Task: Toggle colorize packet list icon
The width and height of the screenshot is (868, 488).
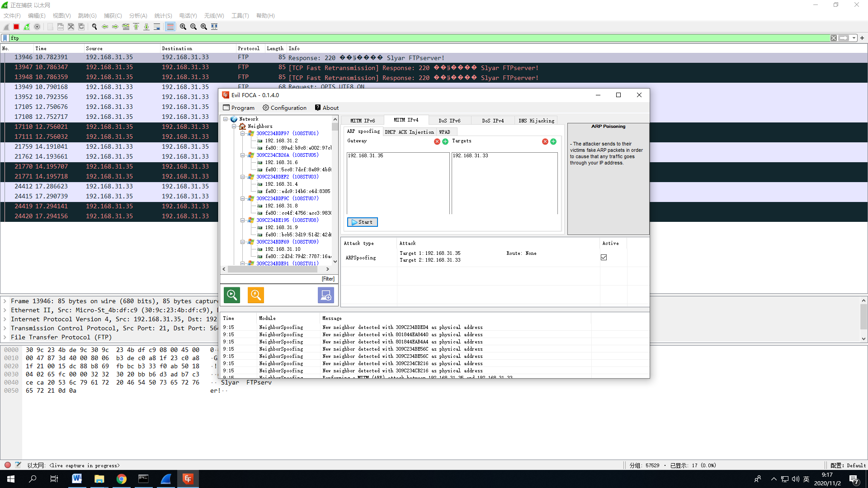Action: click(x=170, y=27)
